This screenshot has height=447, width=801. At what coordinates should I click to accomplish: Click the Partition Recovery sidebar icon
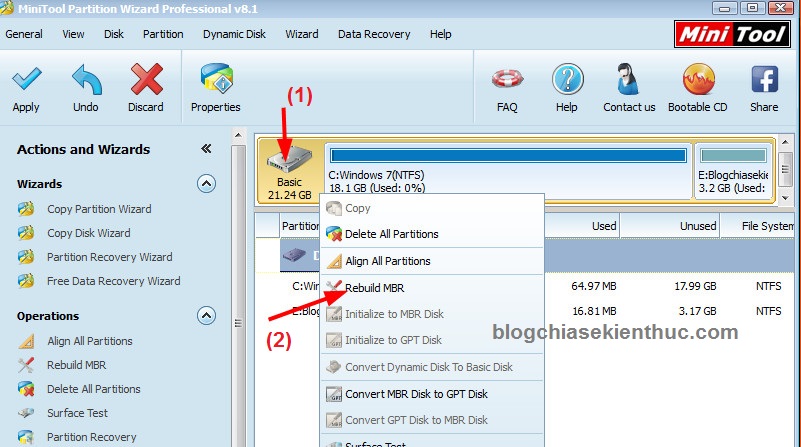point(26,437)
